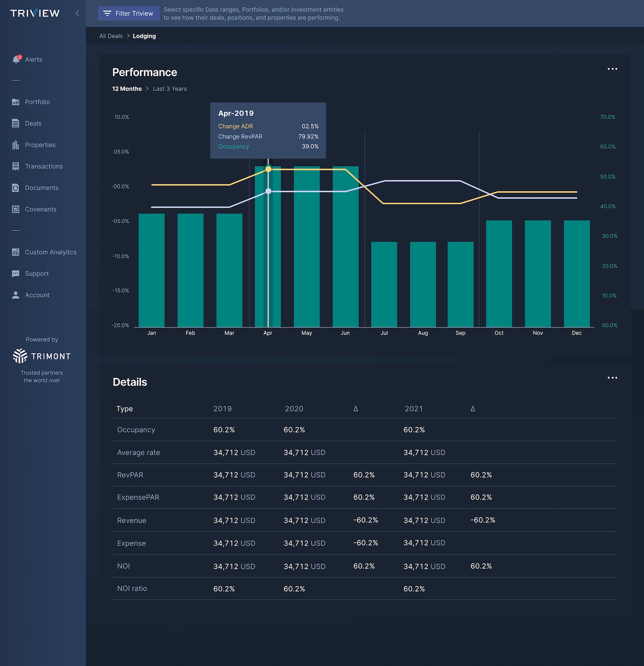Switch to Last 3 Years view
The image size is (644, 666).
pos(170,89)
